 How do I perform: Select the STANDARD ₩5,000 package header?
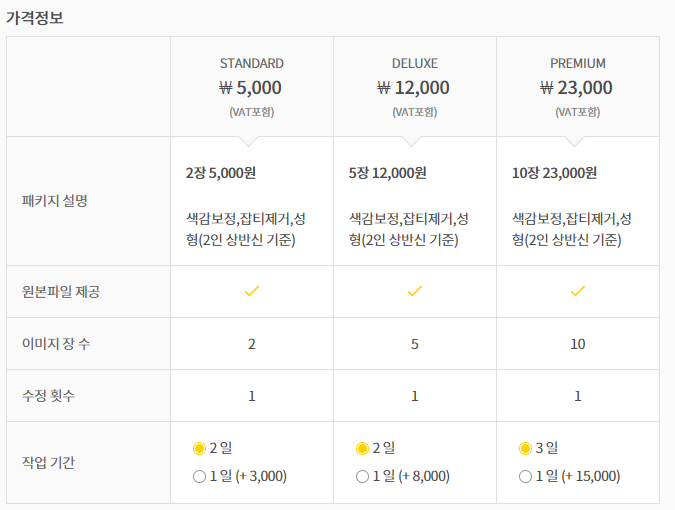(x=252, y=87)
